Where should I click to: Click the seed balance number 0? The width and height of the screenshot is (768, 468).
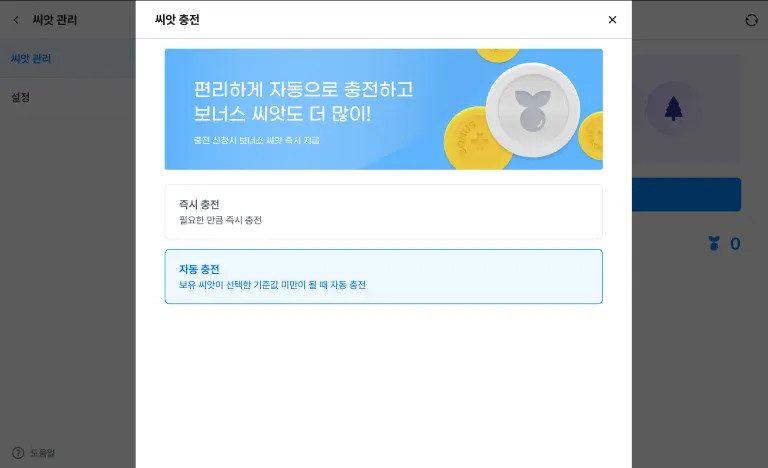tap(735, 244)
